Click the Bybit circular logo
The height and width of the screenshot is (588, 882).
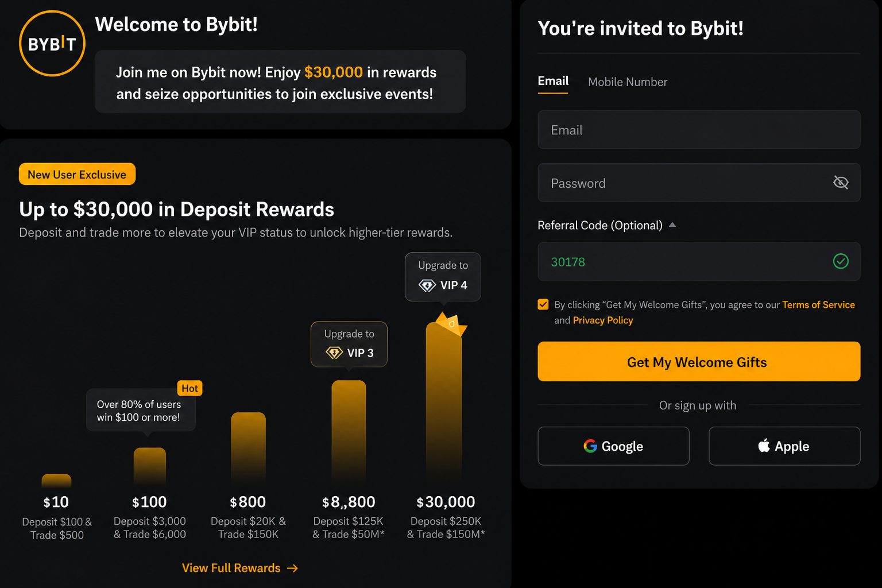[x=52, y=44]
